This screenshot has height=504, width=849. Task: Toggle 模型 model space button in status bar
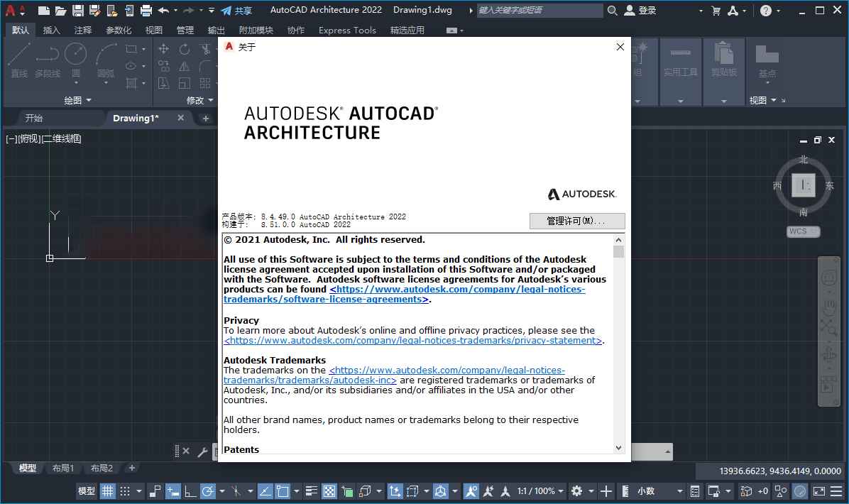click(86, 491)
